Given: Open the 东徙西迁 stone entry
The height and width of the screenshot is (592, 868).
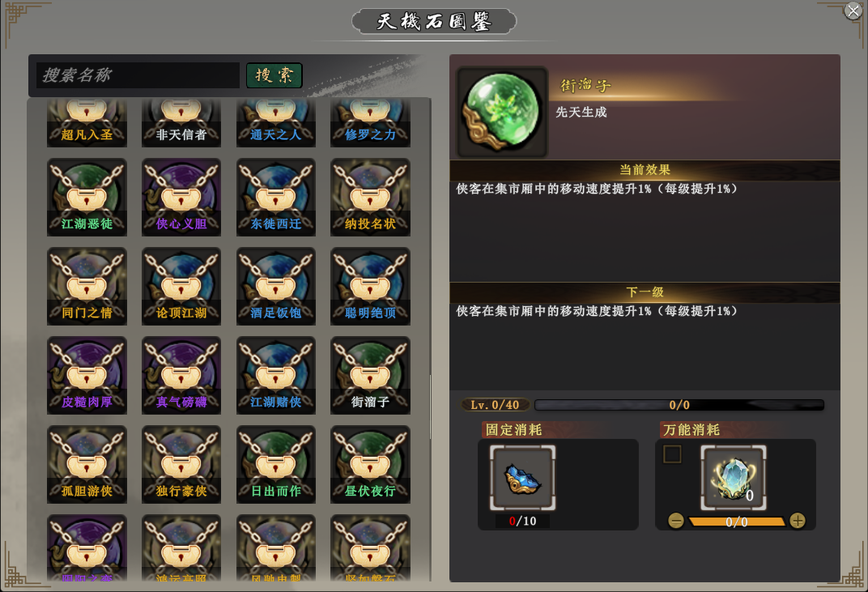Looking at the screenshot, I should (x=275, y=197).
